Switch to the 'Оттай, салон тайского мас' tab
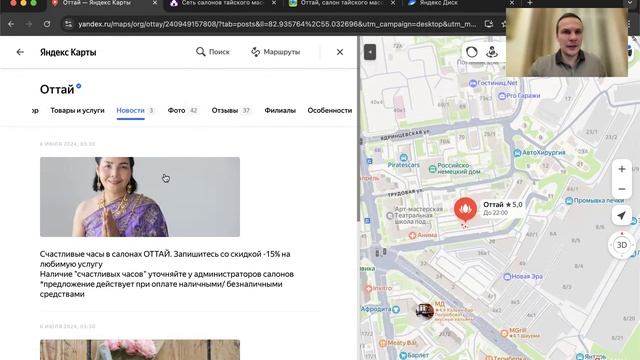640x360 pixels. 342,3
